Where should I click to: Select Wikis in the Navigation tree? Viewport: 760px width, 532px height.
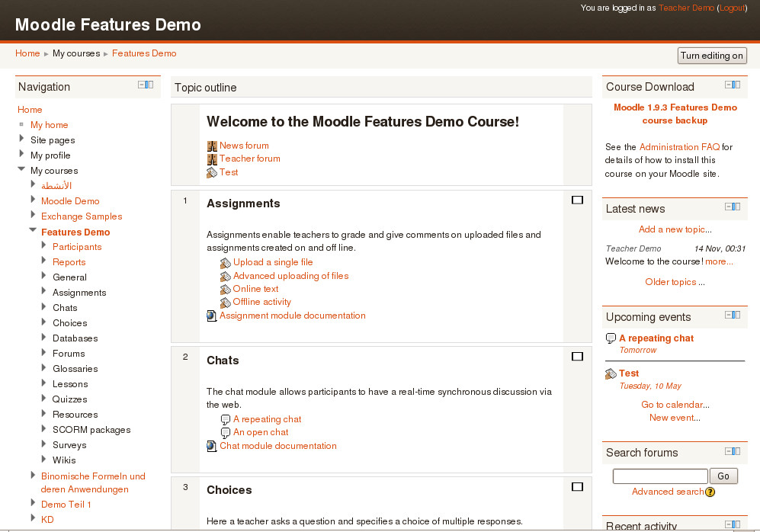pyautogui.click(x=64, y=460)
